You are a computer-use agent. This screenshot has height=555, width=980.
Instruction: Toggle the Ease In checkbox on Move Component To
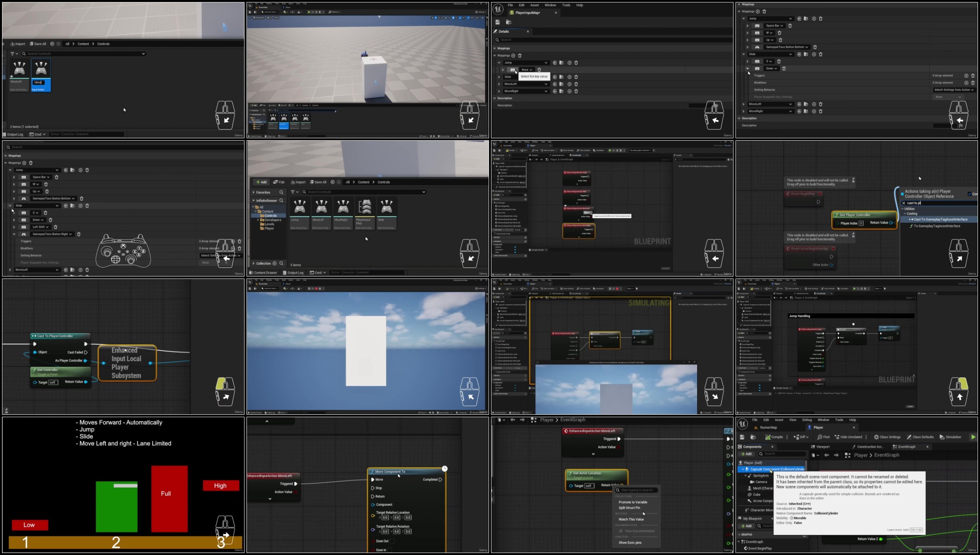point(390,550)
